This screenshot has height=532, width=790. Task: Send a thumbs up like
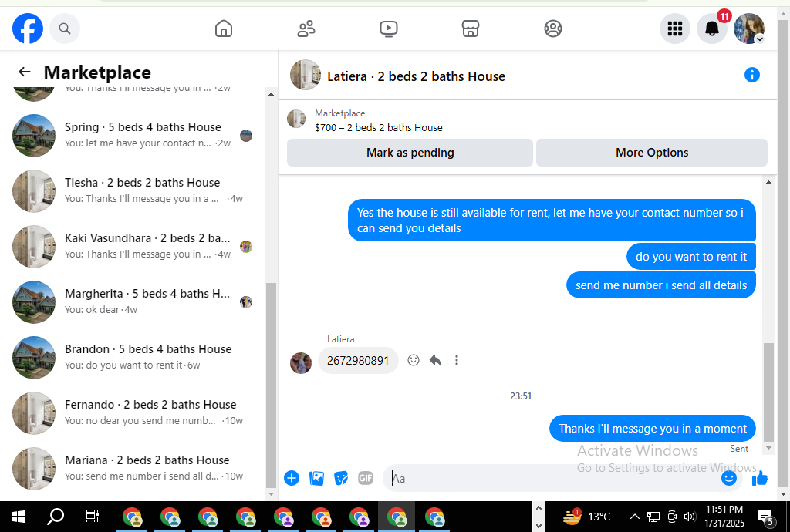759,477
